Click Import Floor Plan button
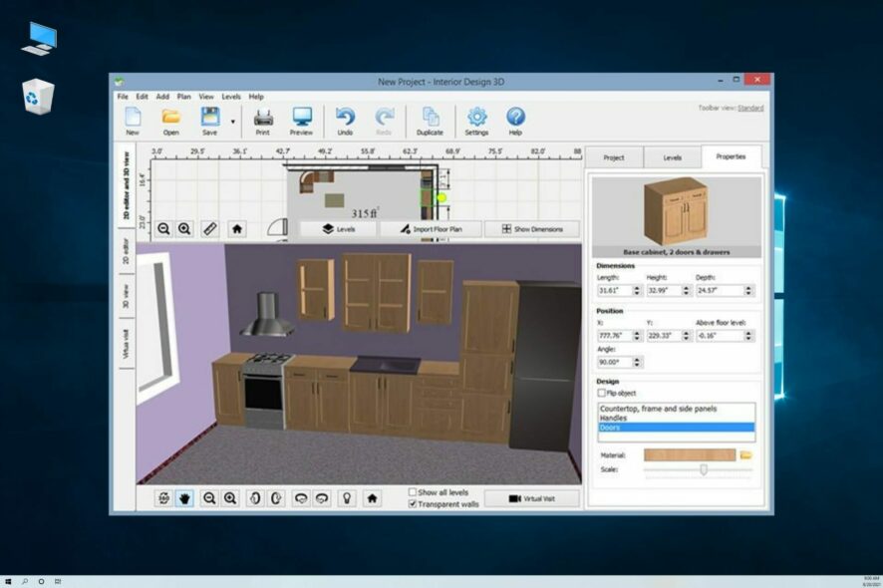Viewport: 883px width, 588px height. [x=431, y=228]
